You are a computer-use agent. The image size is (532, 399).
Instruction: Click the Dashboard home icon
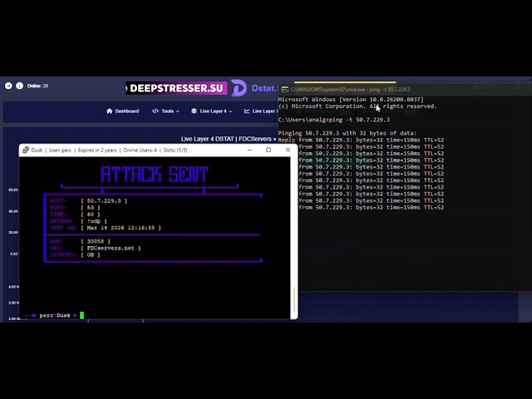point(109,111)
